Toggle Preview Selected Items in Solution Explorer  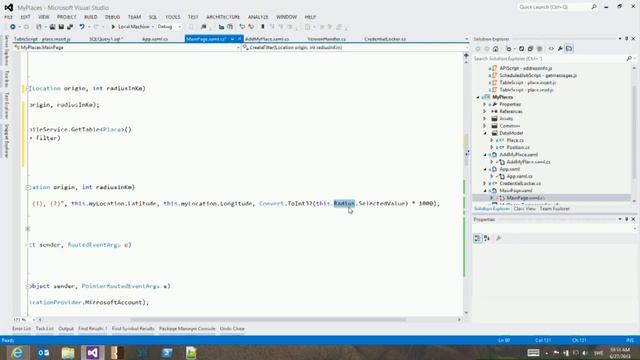(x=569, y=49)
